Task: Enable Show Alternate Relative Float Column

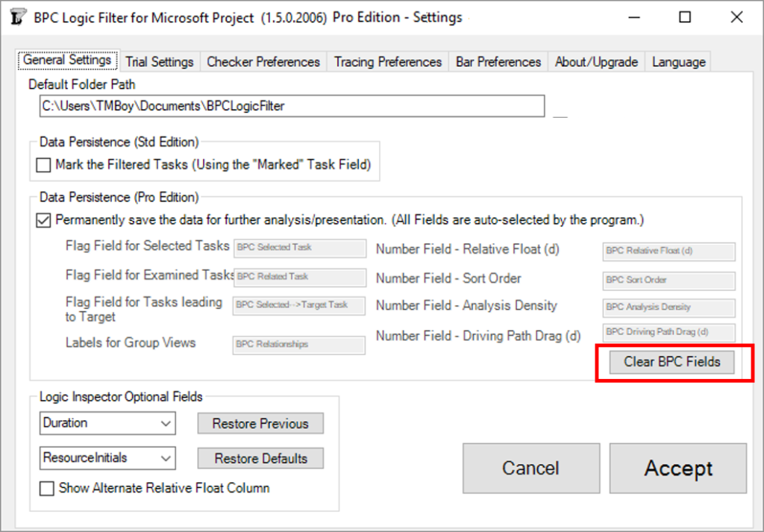Action: point(47,488)
